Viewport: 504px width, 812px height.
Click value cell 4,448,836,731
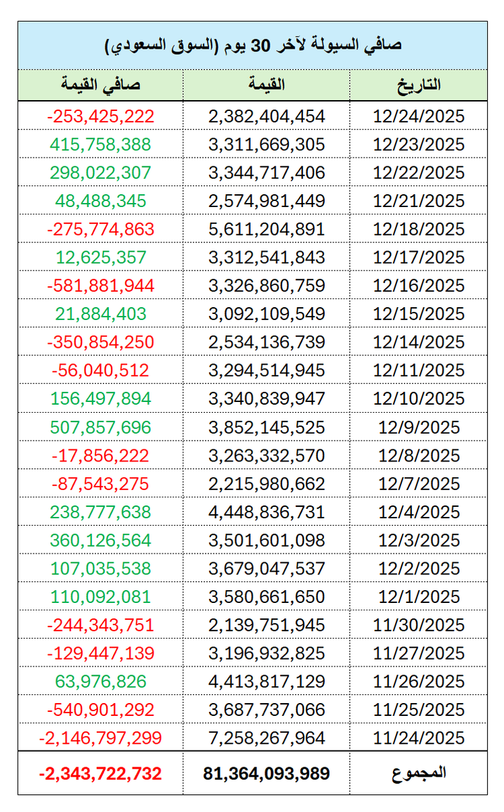point(267,512)
